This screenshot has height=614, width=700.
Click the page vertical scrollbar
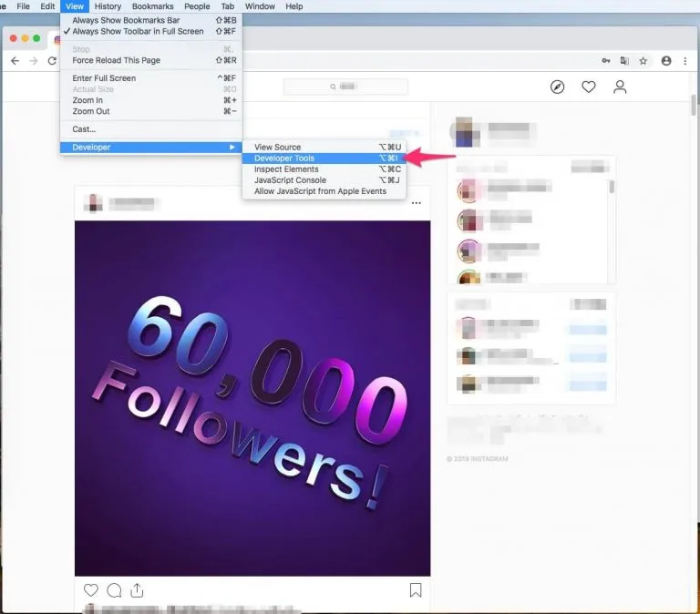pos(694,106)
